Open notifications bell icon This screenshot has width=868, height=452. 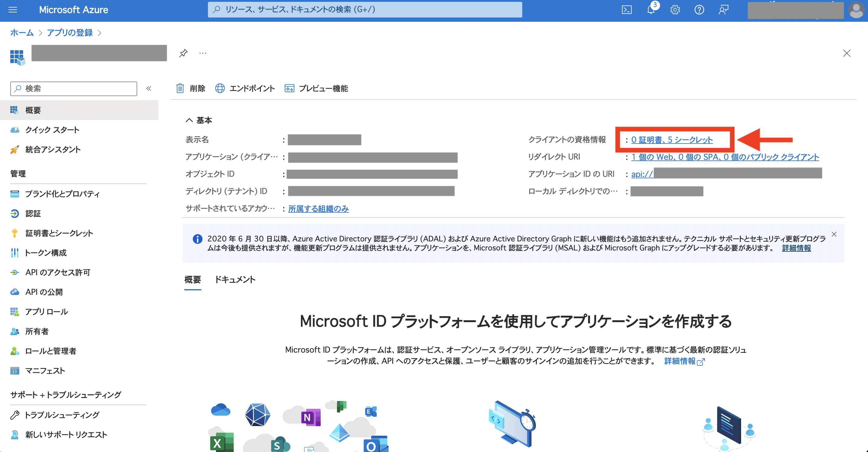click(651, 10)
